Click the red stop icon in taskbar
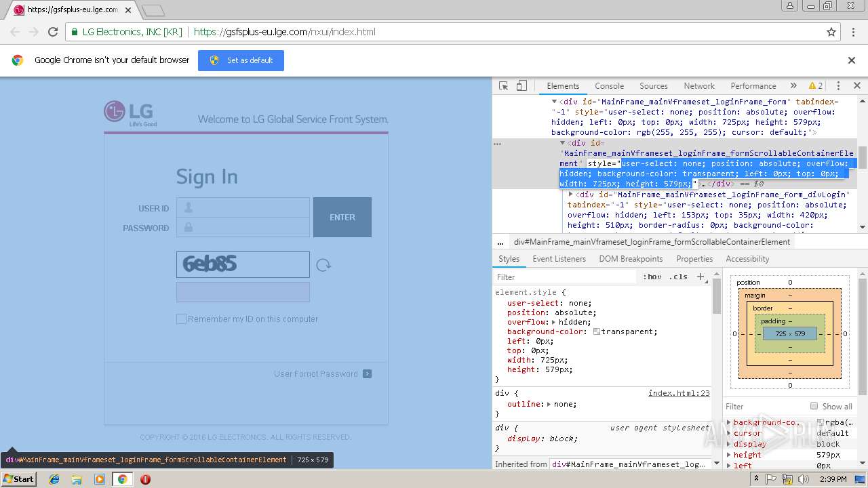 click(x=145, y=479)
